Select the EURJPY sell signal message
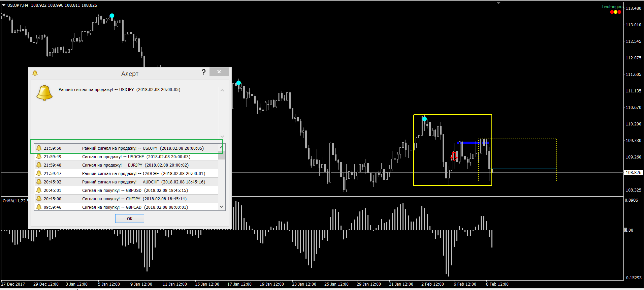Image resolution: width=644 pixels, height=290 pixels. tap(135, 165)
